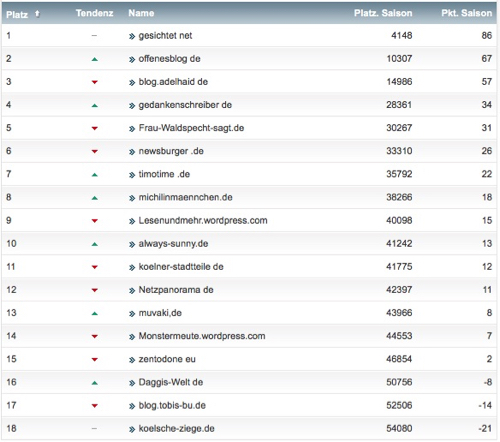Image resolution: width=500 pixels, height=442 pixels.
Task: Click the red down-arrow for Netzpanorama de
Action: (95, 290)
